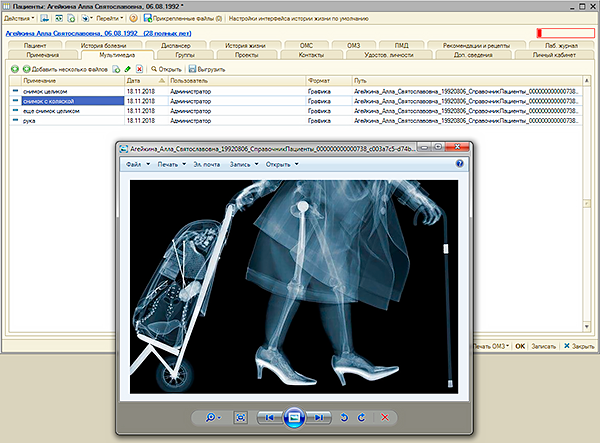Click the fit-to-window actual size icon
600x443 pixels.
click(x=241, y=415)
